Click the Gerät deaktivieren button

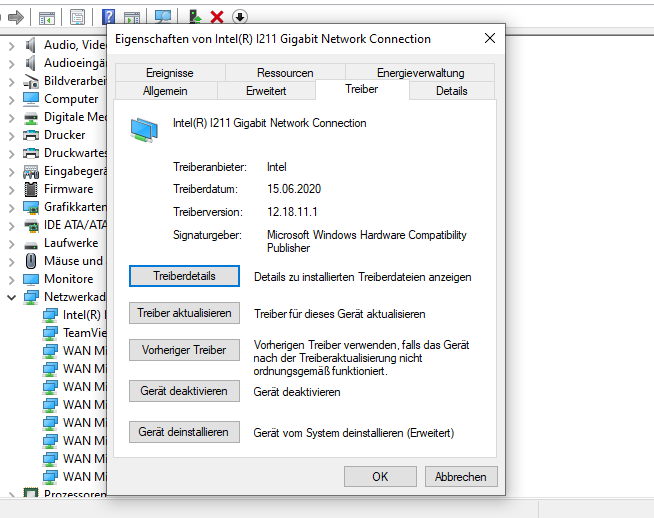(184, 391)
